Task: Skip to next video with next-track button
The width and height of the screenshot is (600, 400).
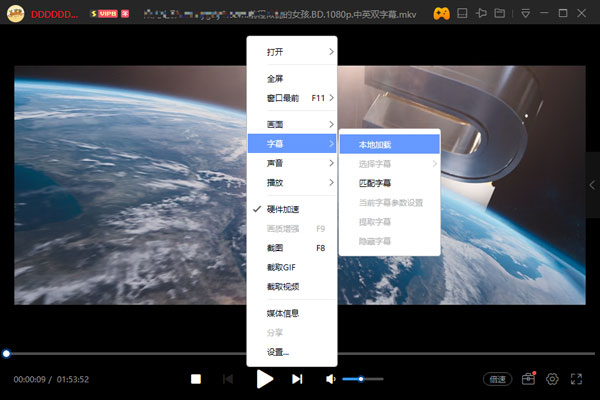Action: (x=297, y=379)
